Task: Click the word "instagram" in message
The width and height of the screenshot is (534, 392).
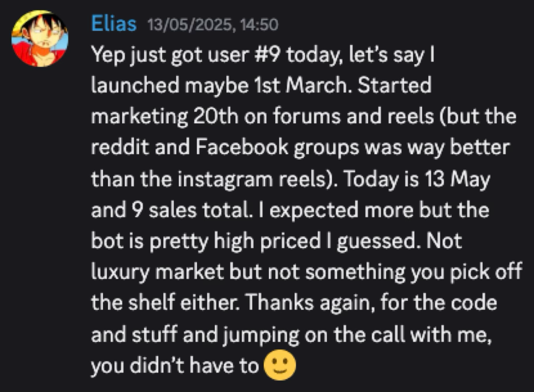Action: pos(225,179)
